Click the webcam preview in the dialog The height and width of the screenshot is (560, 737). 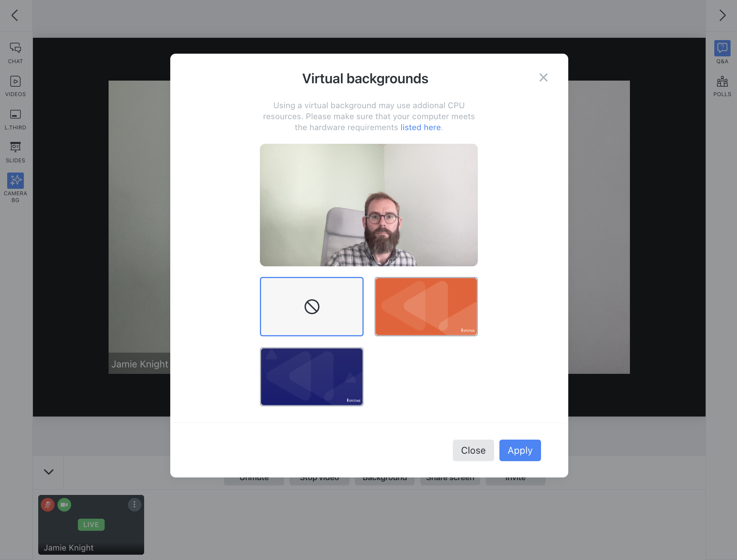(x=369, y=205)
